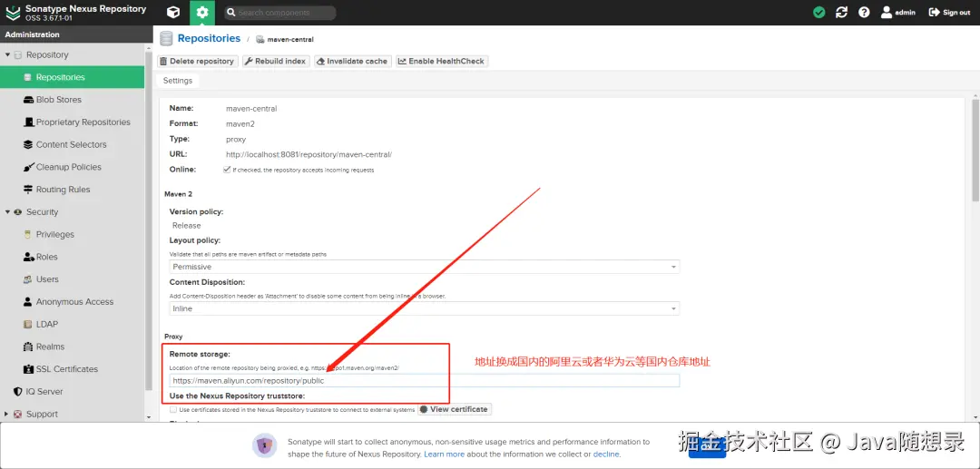
Task: Click the magnifier icon in search box
Action: pyautogui.click(x=230, y=13)
